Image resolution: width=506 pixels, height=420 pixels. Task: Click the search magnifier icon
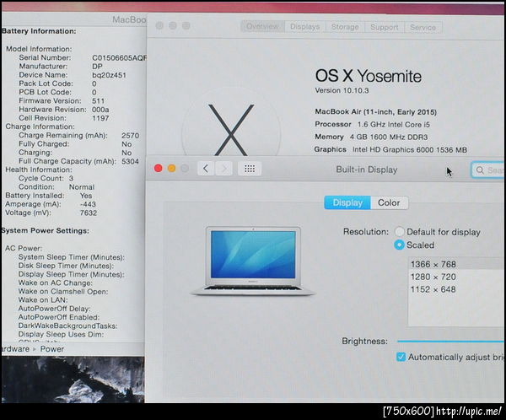click(x=480, y=170)
